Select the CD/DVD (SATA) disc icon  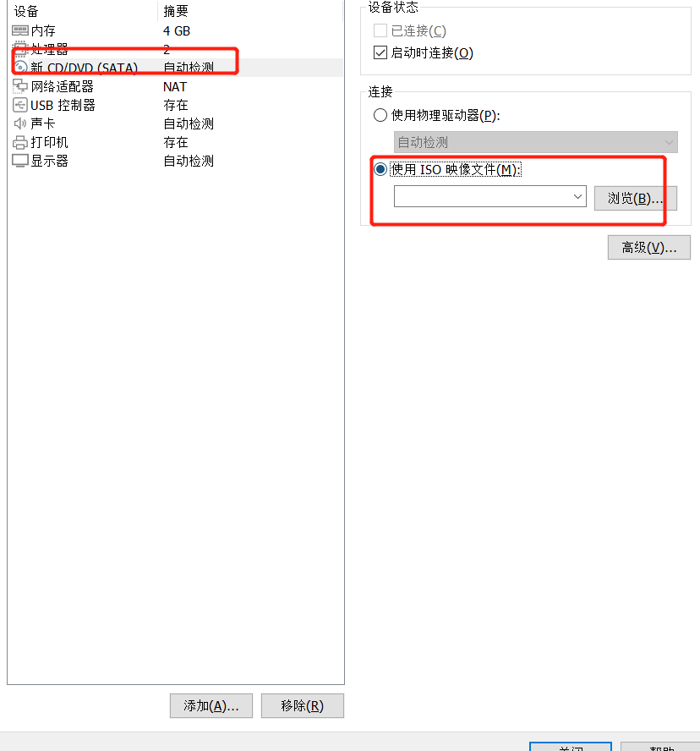(x=19, y=68)
